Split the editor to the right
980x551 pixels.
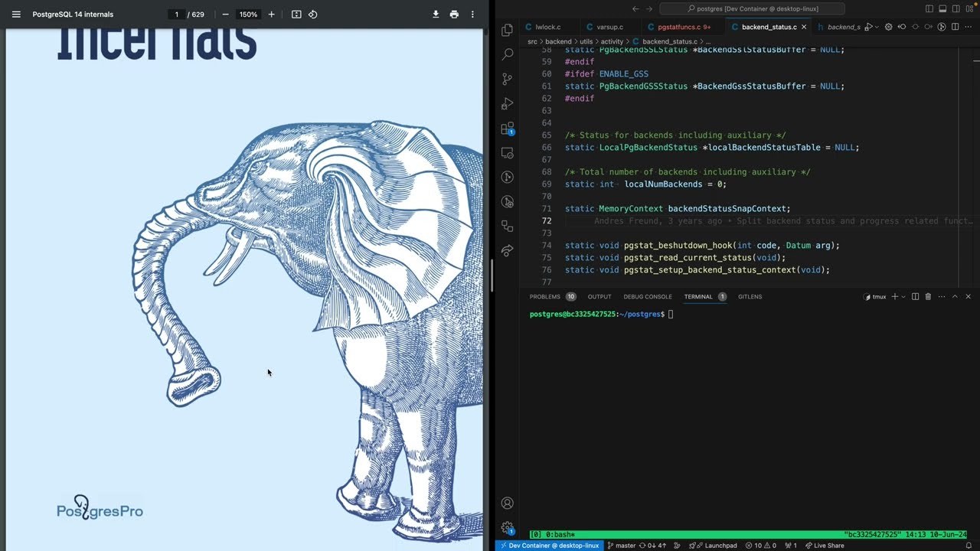coord(955,27)
